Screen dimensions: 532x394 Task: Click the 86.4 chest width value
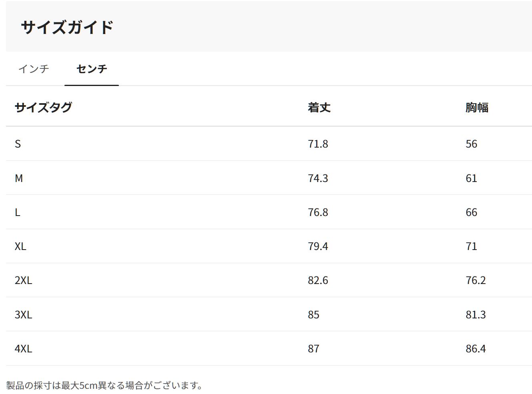[476, 349]
